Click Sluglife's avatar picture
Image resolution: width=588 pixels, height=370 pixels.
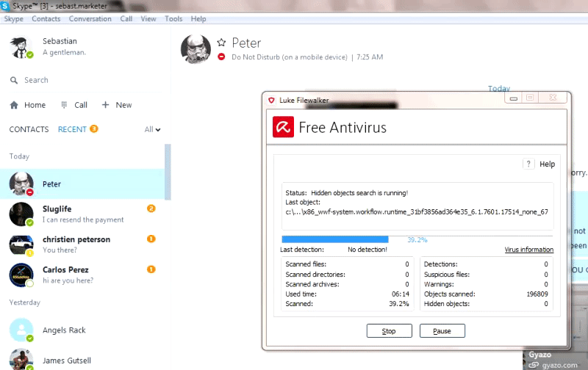click(x=21, y=214)
